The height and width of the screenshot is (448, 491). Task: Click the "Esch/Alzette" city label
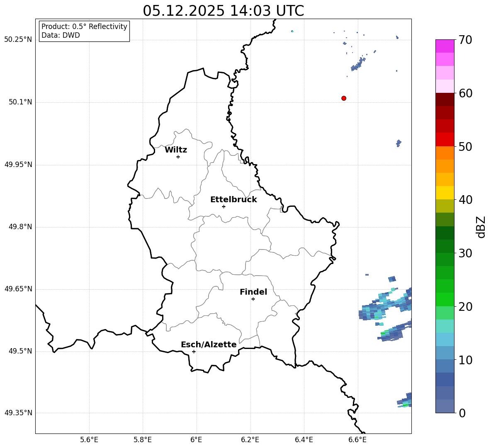click(x=209, y=344)
